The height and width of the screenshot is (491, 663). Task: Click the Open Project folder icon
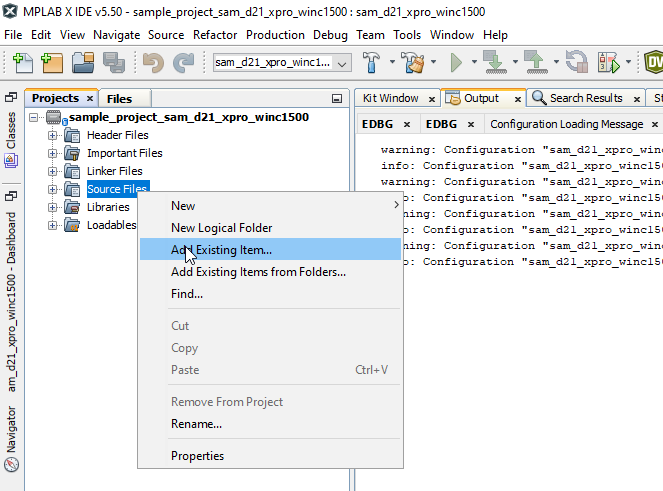(83, 63)
